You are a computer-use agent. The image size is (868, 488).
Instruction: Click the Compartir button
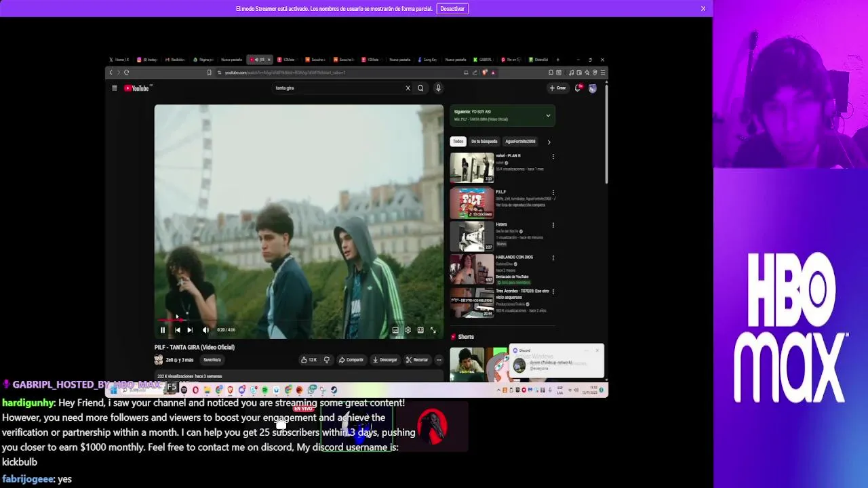point(351,360)
